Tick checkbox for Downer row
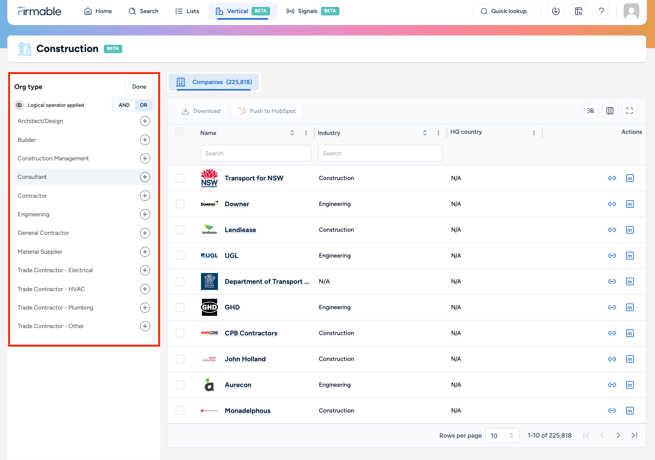 coord(180,204)
